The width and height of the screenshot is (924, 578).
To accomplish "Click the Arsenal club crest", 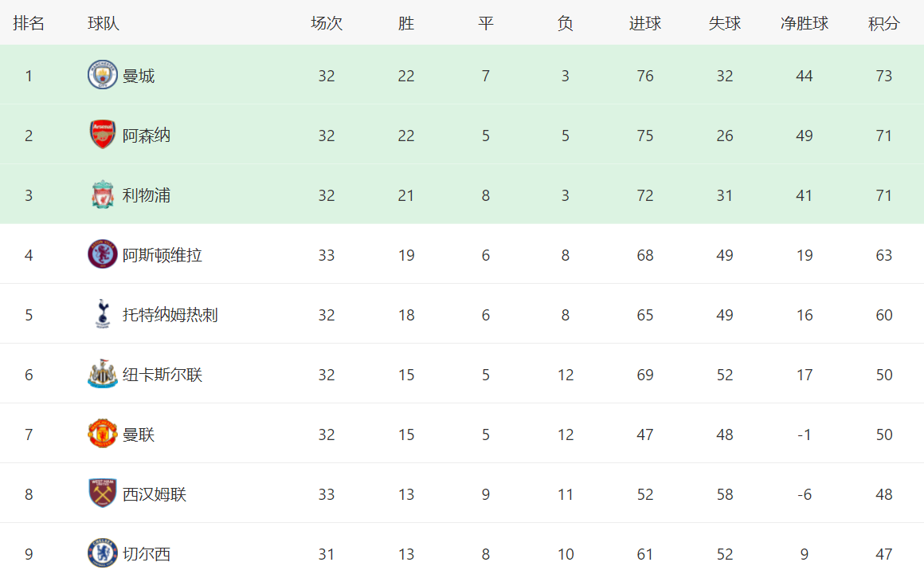I will 103,135.
